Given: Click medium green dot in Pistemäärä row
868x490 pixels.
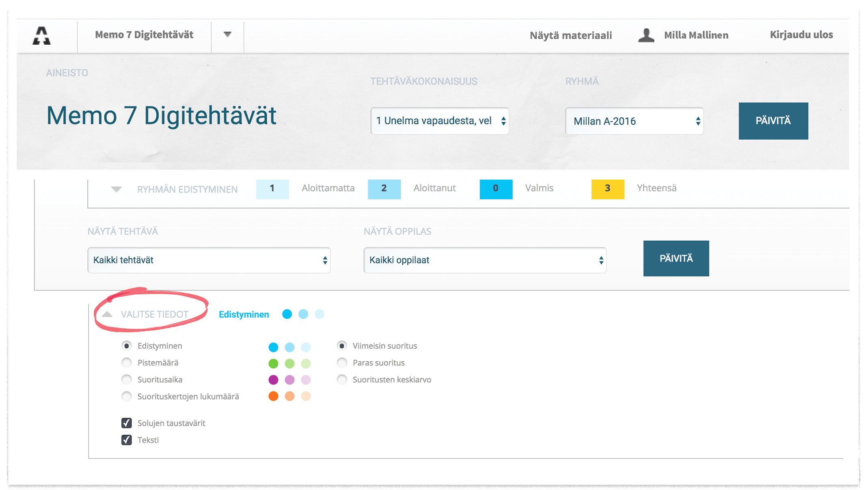Looking at the screenshot, I should pyautogui.click(x=289, y=364).
